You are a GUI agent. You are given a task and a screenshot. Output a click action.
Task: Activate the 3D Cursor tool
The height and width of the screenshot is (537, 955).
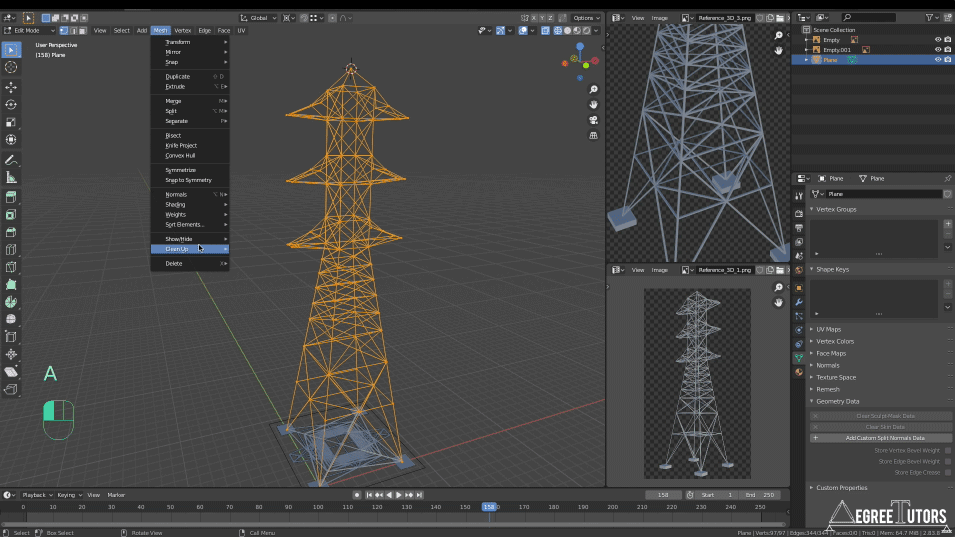(11, 67)
